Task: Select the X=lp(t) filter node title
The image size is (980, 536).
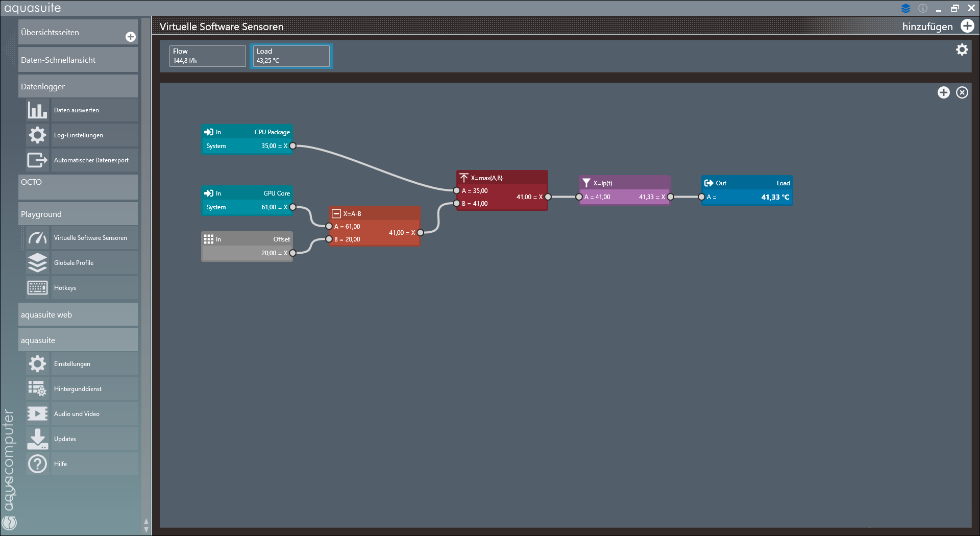Action: 603,183
